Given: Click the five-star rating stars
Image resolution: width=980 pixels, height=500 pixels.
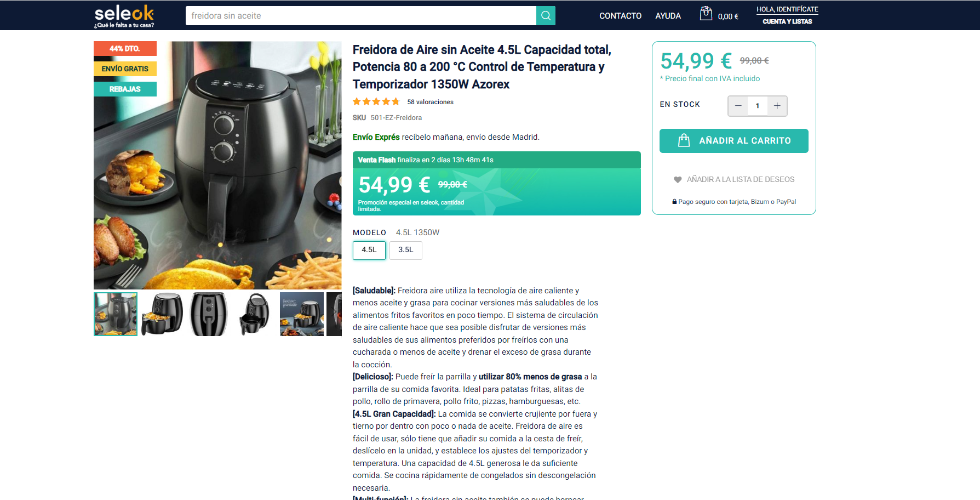Looking at the screenshot, I should pyautogui.click(x=376, y=101).
